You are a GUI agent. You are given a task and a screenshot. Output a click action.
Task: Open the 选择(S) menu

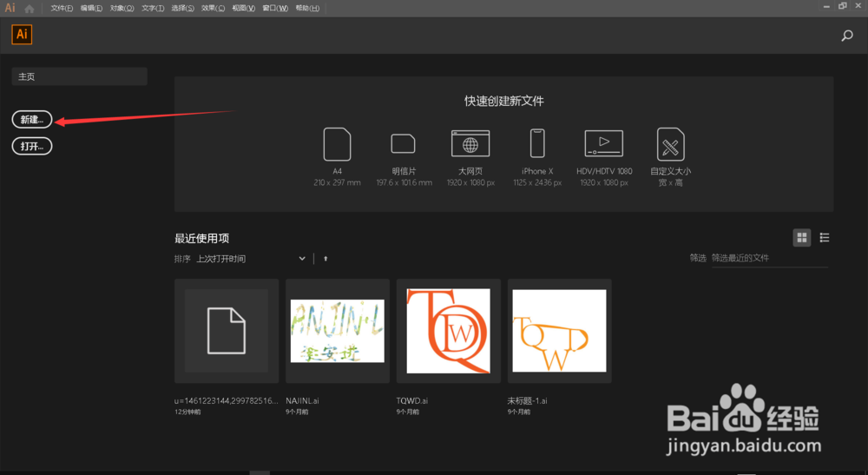182,9
